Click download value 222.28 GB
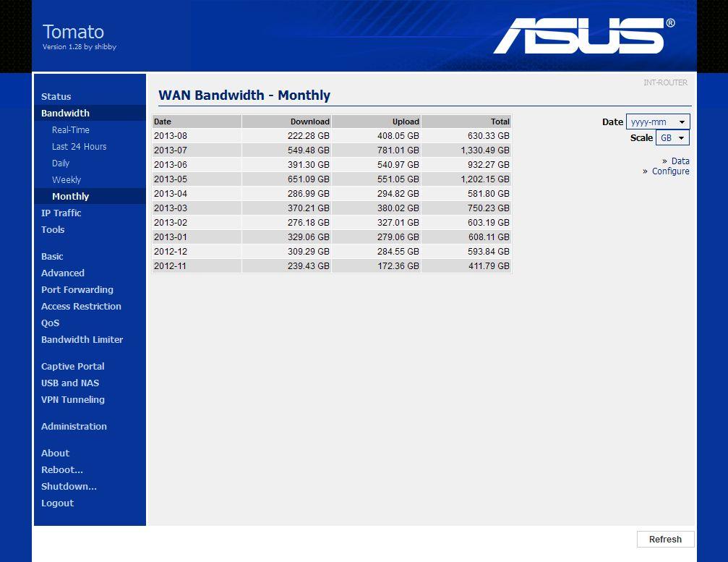 pyautogui.click(x=308, y=136)
